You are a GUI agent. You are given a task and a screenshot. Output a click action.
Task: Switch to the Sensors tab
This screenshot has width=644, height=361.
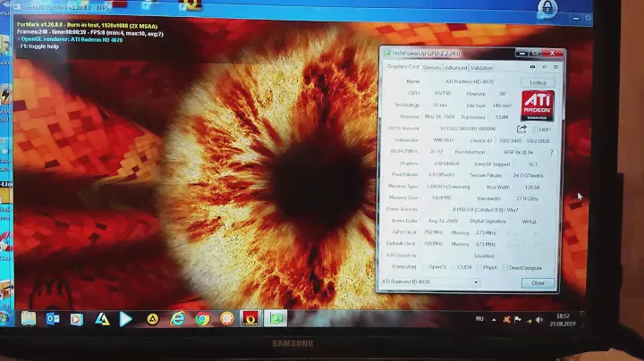[x=431, y=67]
